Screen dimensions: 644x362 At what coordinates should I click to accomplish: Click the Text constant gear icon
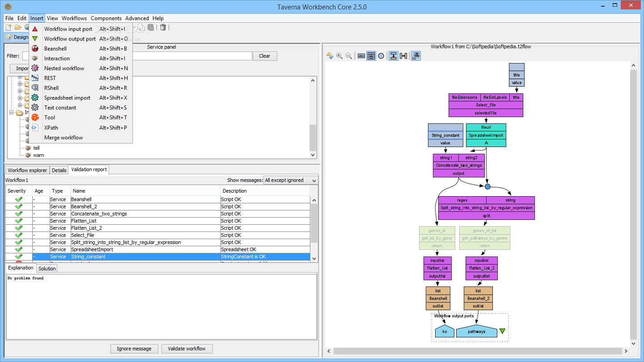point(35,108)
